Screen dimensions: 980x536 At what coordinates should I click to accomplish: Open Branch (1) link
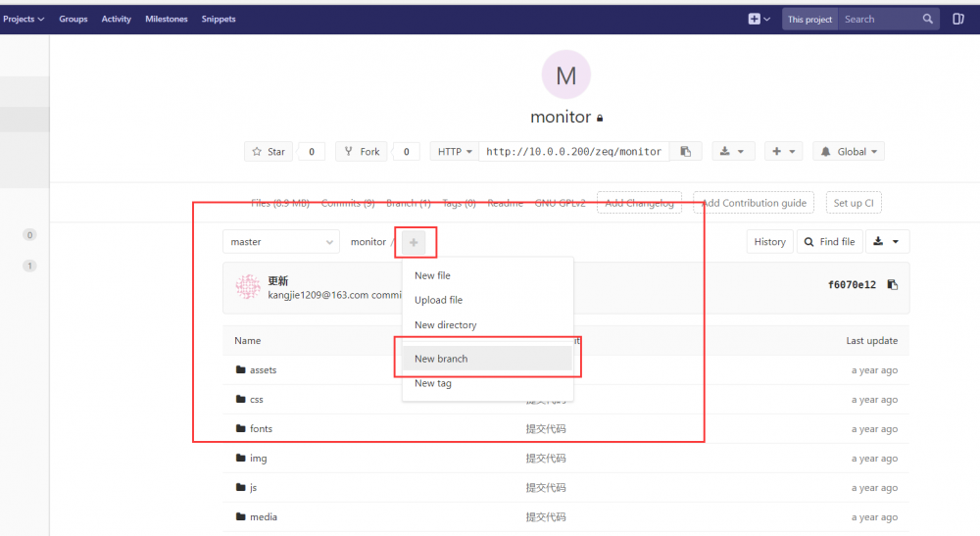point(408,203)
